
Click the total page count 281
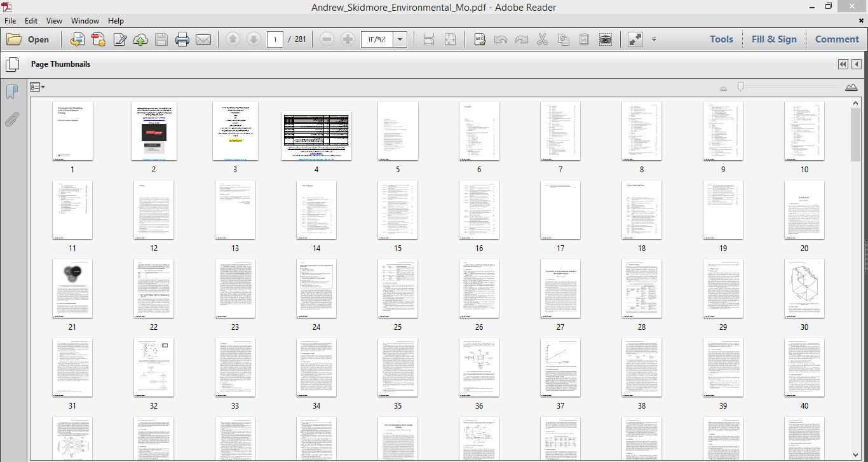(x=301, y=39)
